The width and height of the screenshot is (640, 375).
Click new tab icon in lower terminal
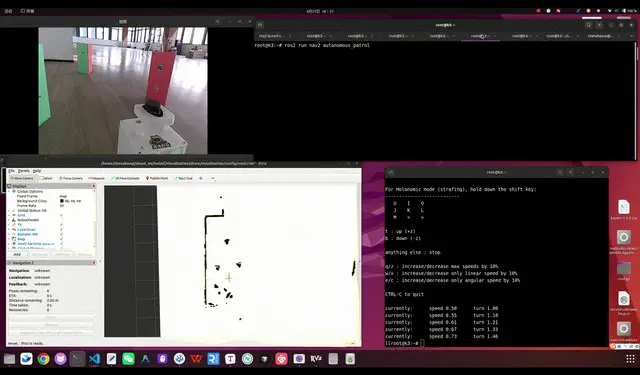point(391,172)
